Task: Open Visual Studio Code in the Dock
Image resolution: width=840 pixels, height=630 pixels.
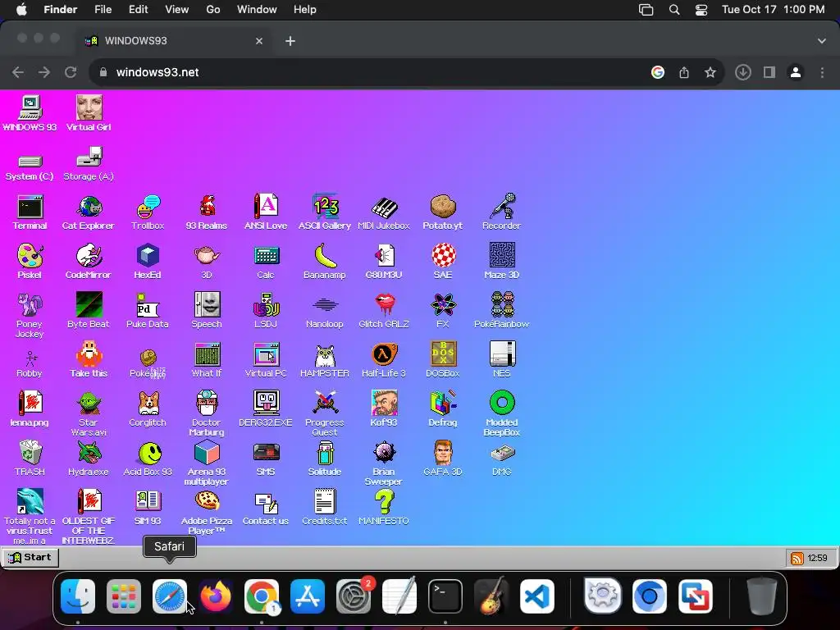Action: (536, 596)
